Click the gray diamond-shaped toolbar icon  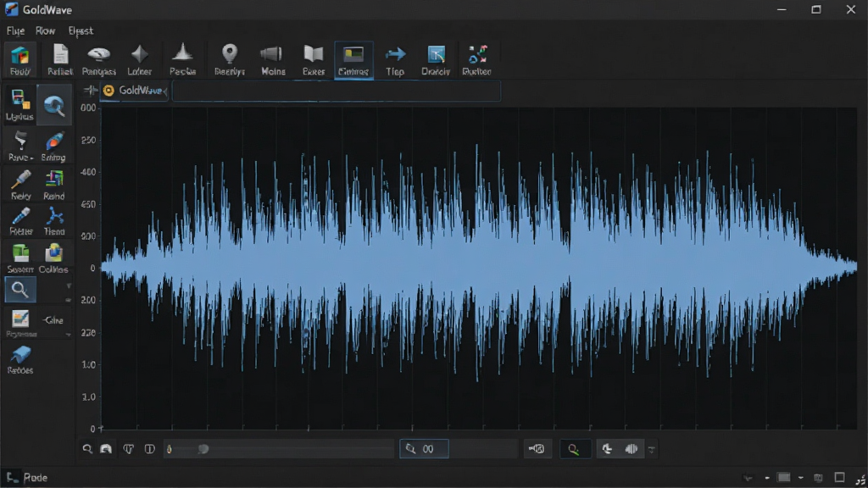(140, 54)
